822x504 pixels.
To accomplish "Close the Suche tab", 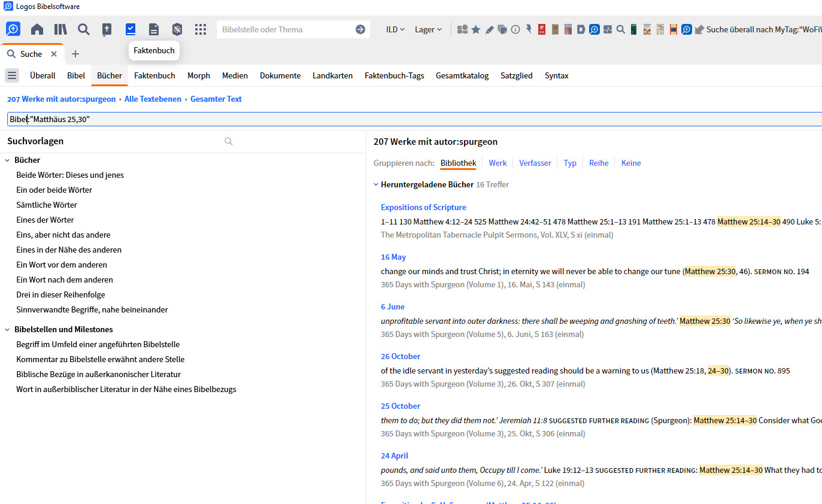I will coord(54,54).
